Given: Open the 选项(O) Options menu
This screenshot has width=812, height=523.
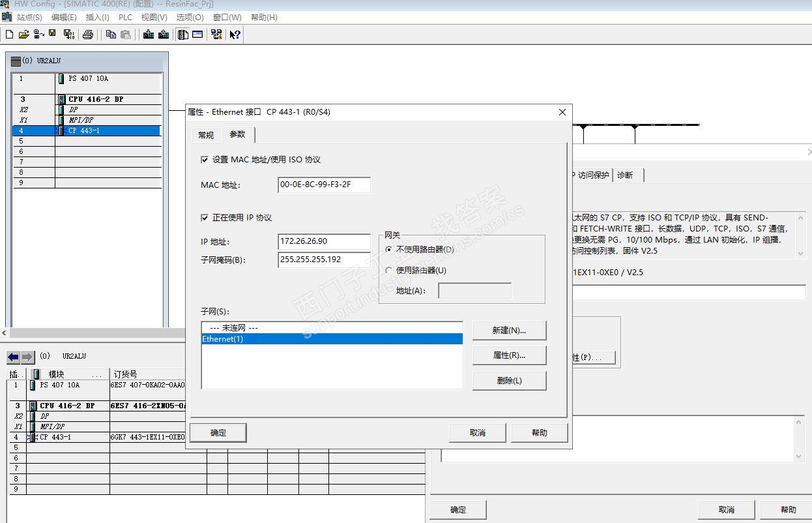Looking at the screenshot, I should point(190,18).
